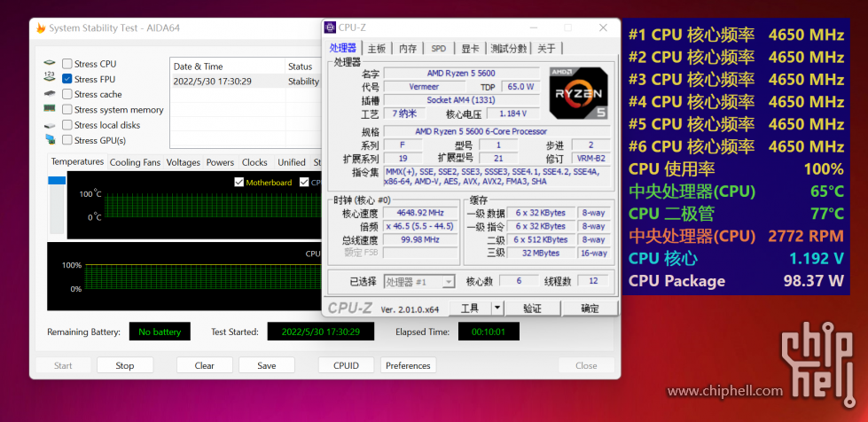Open the 内存 tab in CPU-Z
The width and height of the screenshot is (868, 422).
click(x=408, y=48)
